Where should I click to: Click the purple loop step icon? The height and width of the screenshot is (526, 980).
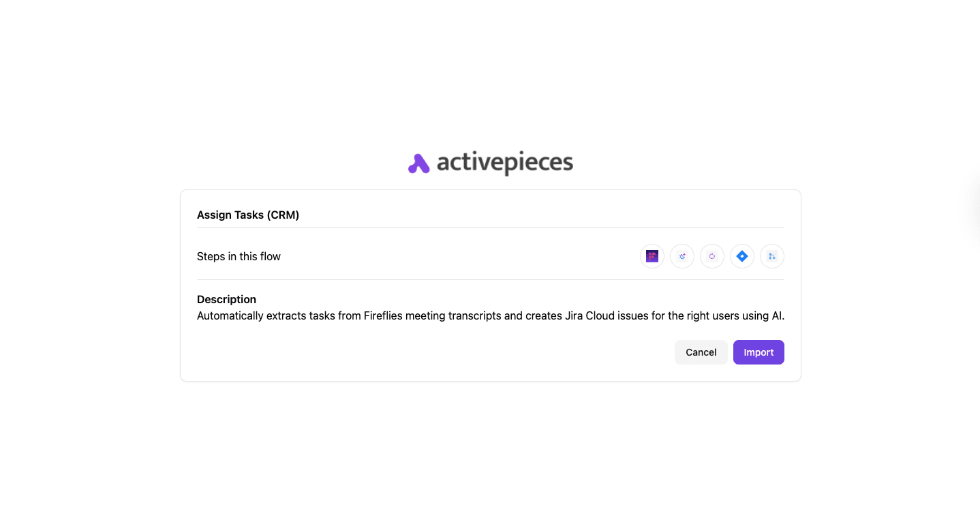pos(712,256)
